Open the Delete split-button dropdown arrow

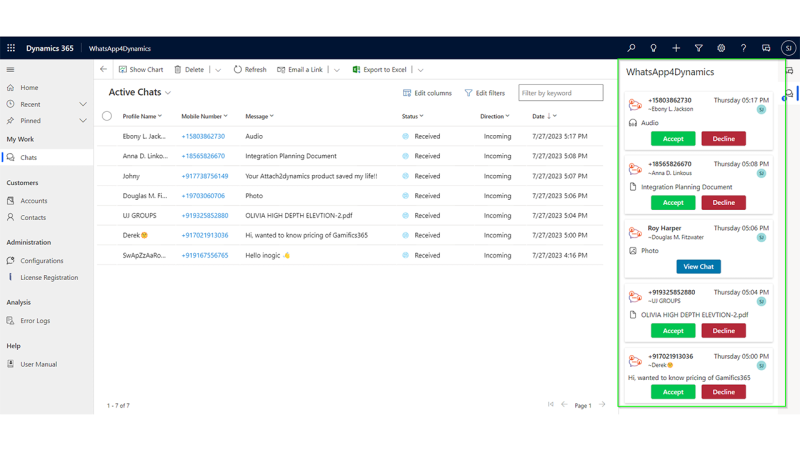(218, 70)
